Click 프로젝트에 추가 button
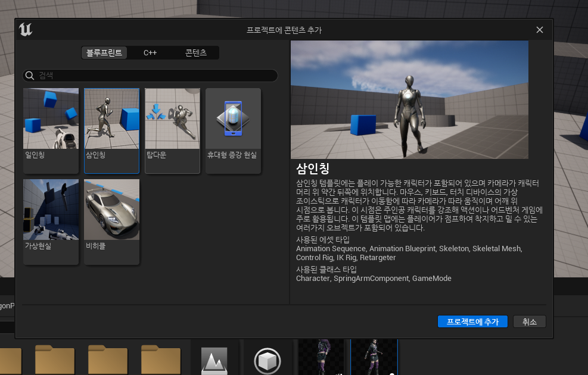Screen dimensions: 588x375 tap(472, 321)
